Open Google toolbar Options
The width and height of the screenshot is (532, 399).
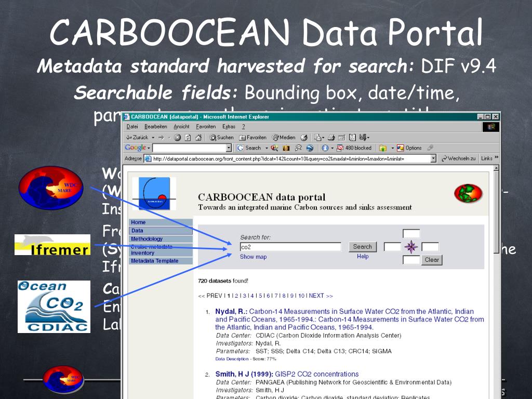point(409,148)
